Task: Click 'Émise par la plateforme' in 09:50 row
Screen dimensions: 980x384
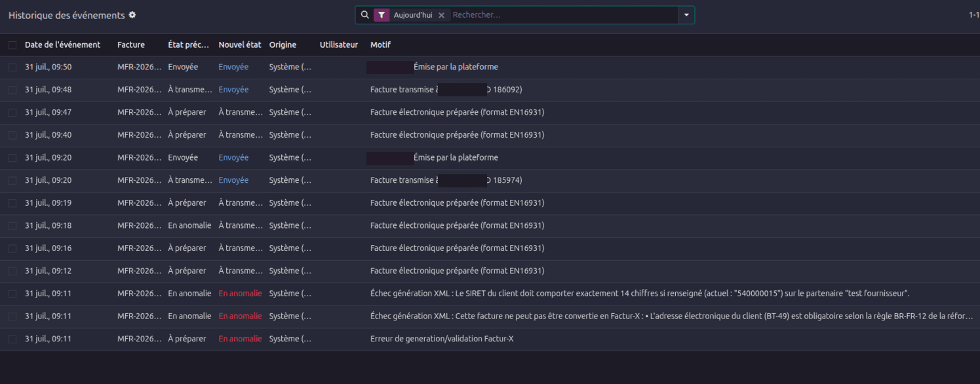Action: point(456,67)
